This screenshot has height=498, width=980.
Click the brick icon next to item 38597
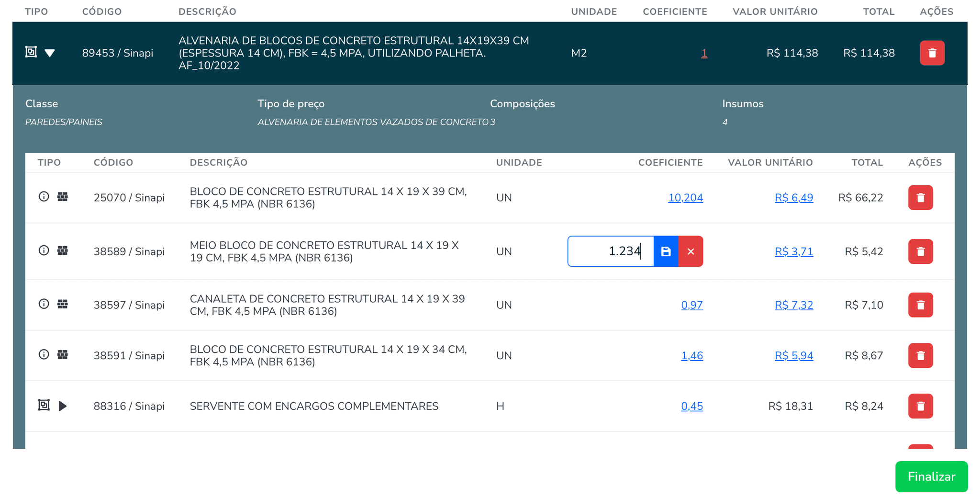pos(63,304)
